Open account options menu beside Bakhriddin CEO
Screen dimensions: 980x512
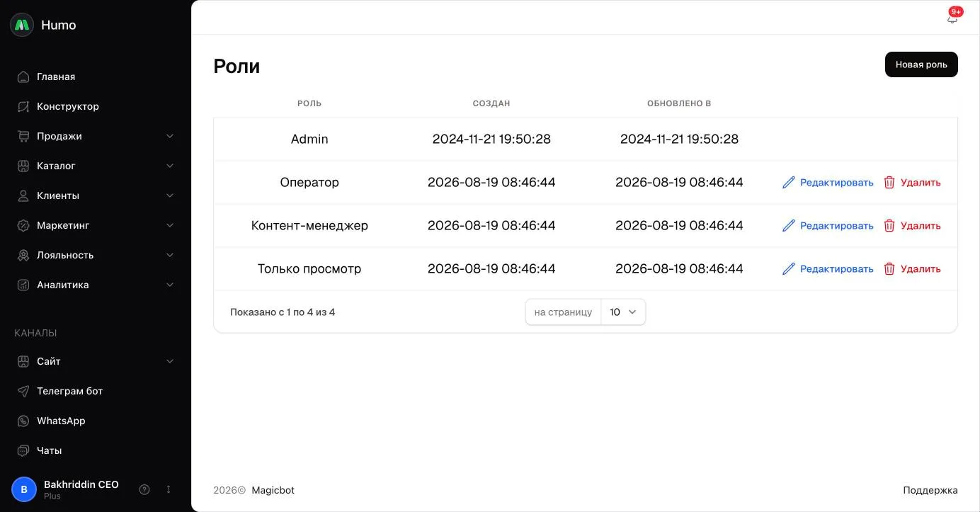click(x=169, y=489)
